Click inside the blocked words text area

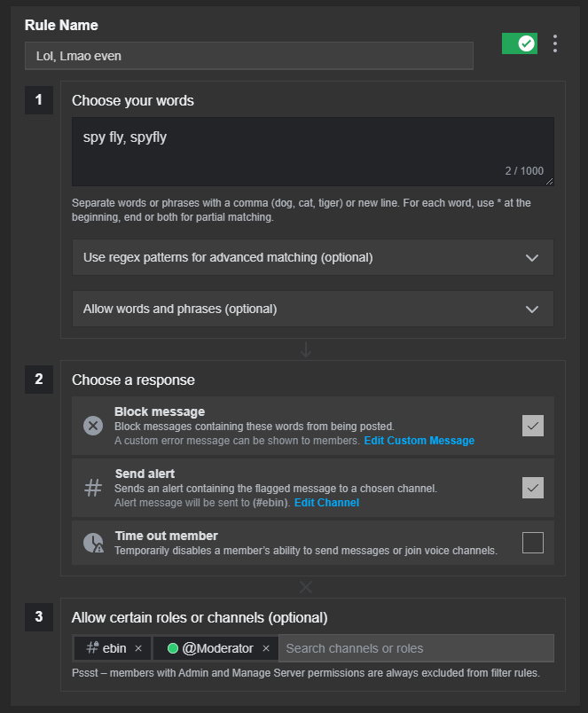pos(313,152)
